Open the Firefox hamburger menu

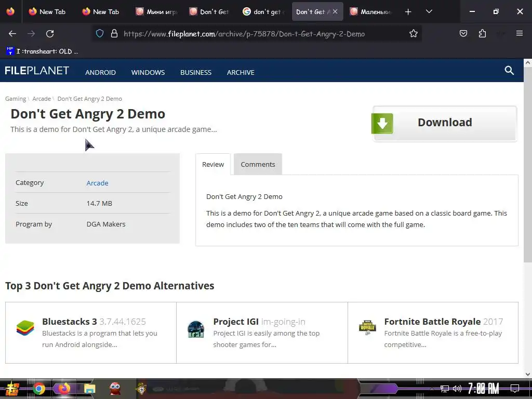click(520, 33)
